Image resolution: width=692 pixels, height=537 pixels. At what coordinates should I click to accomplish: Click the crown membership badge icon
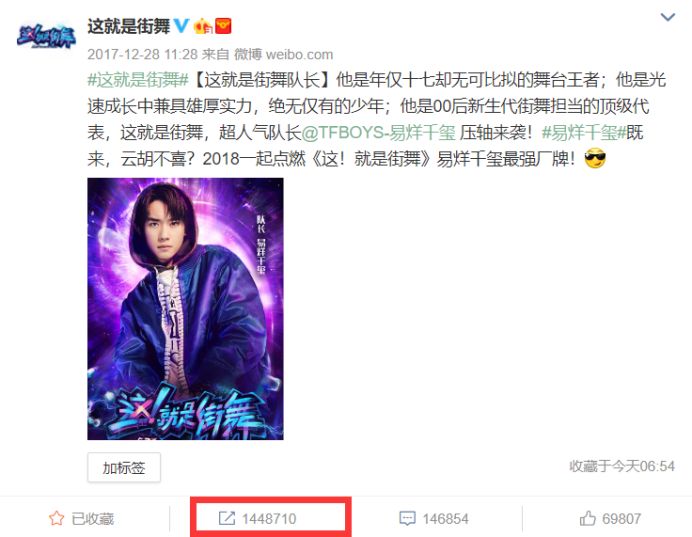pos(203,26)
